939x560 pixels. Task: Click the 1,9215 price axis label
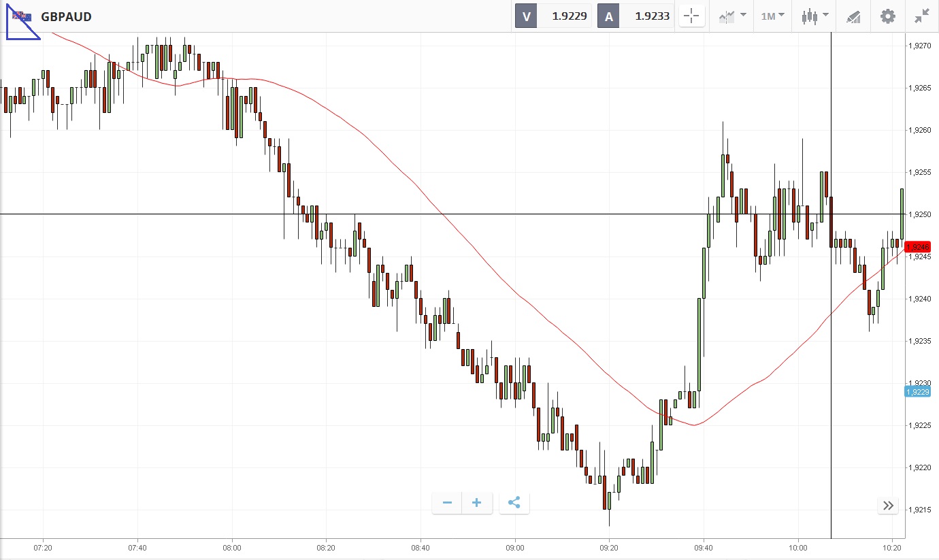[x=919, y=510]
